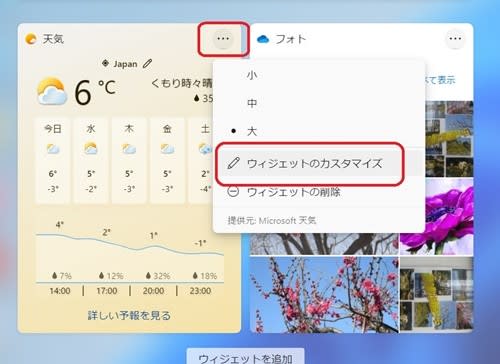Open the weather widget three-dot options menu
500x364 pixels.
pyautogui.click(x=223, y=39)
